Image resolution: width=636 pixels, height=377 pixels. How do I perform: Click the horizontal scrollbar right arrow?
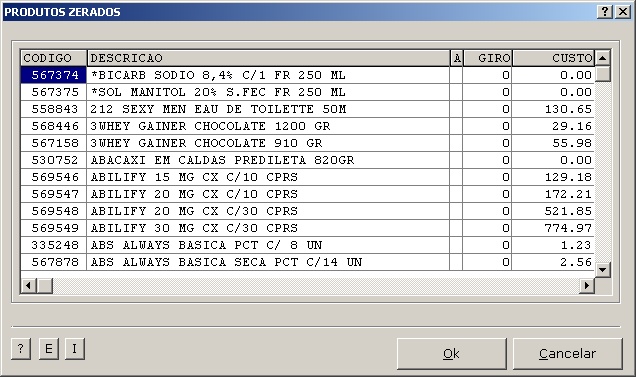coord(587,286)
